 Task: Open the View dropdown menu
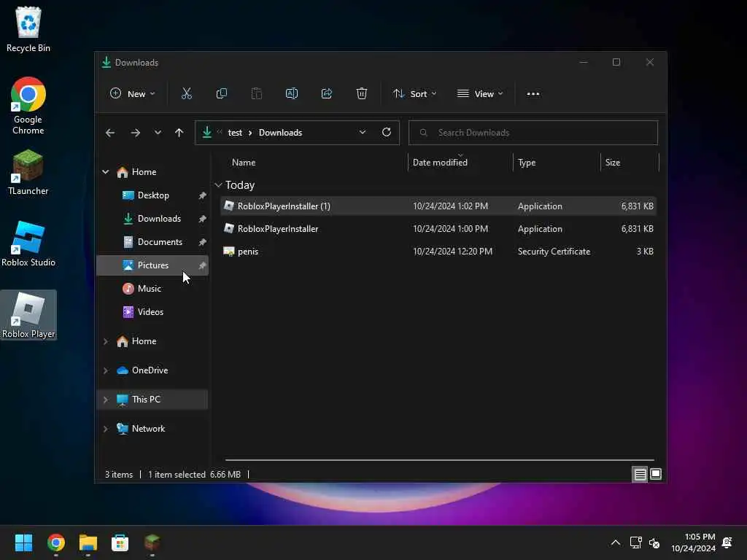point(480,94)
